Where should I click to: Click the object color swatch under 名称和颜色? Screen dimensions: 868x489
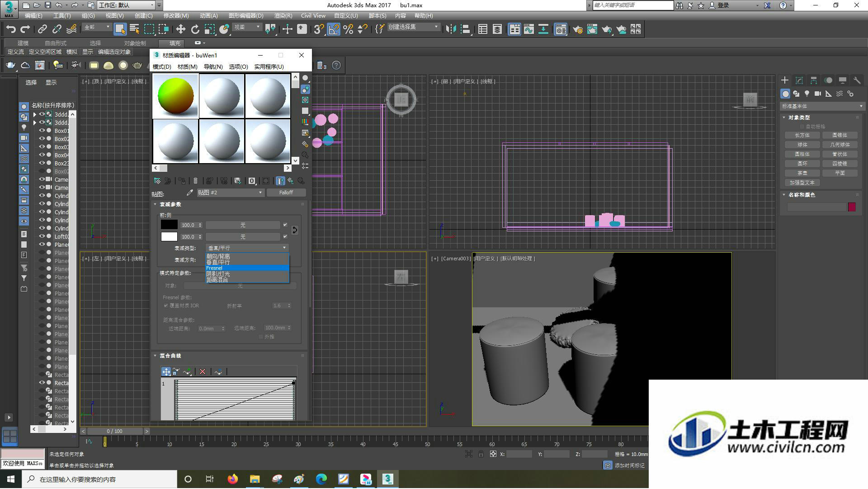[852, 207]
